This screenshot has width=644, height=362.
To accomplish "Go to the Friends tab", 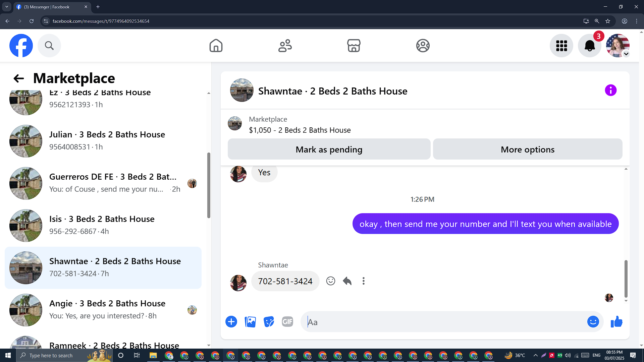I will [285, 46].
